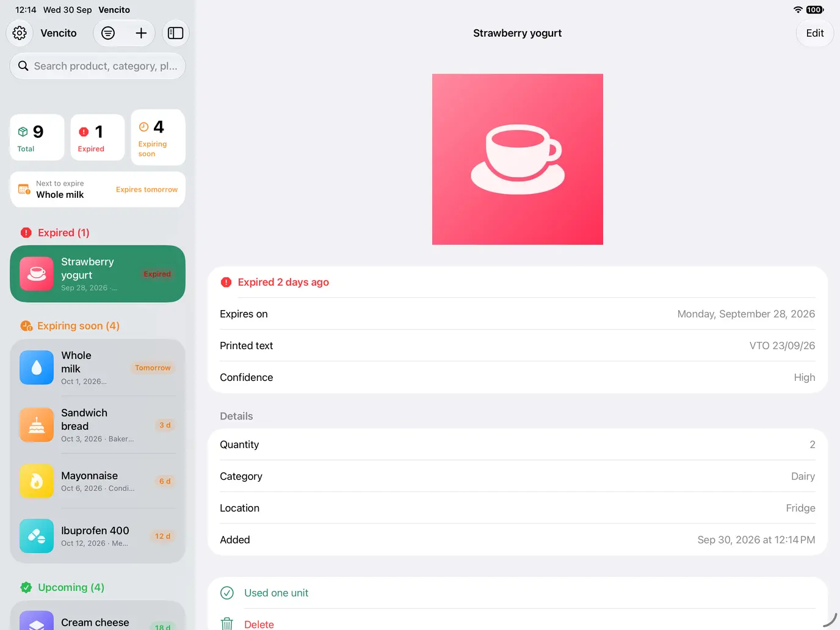Click the Mayonnaise flame icon
840x630 pixels.
coord(37,481)
